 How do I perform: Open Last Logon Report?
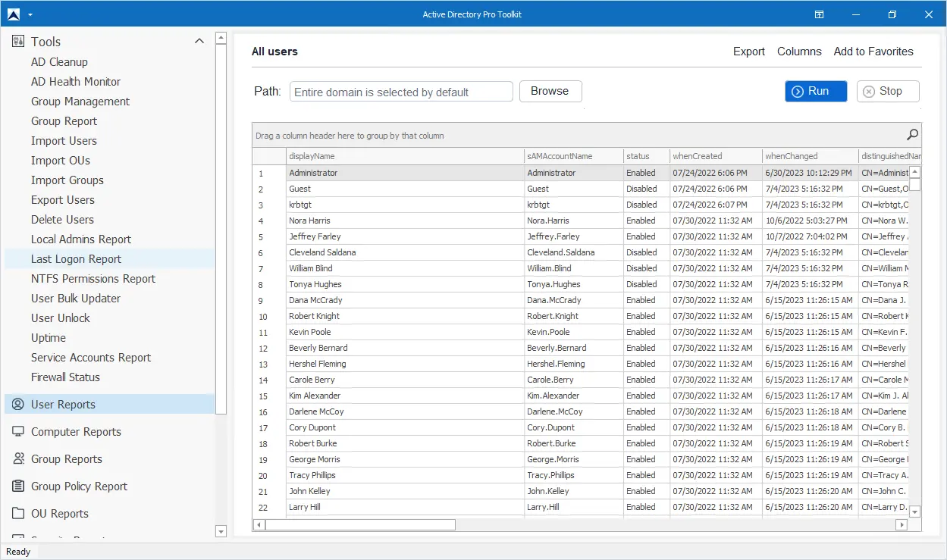click(x=76, y=259)
